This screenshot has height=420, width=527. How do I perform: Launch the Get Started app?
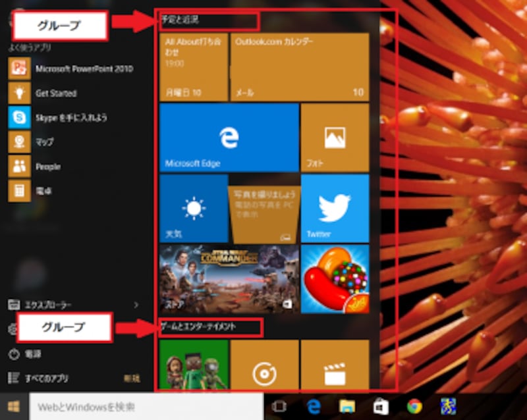[43, 93]
